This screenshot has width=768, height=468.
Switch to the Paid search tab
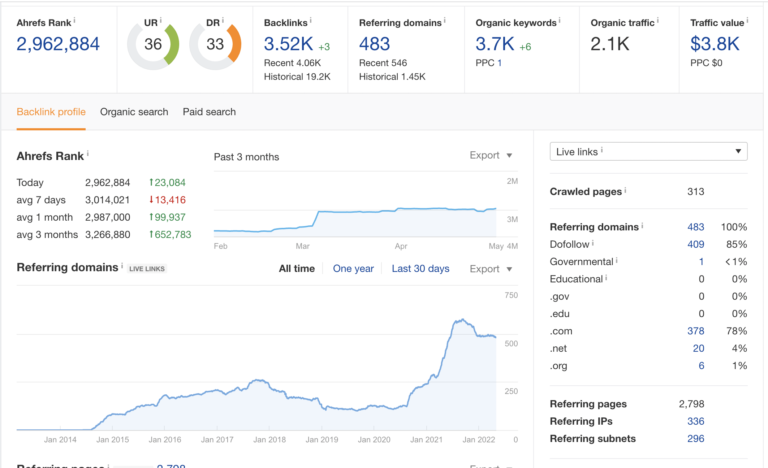[209, 112]
